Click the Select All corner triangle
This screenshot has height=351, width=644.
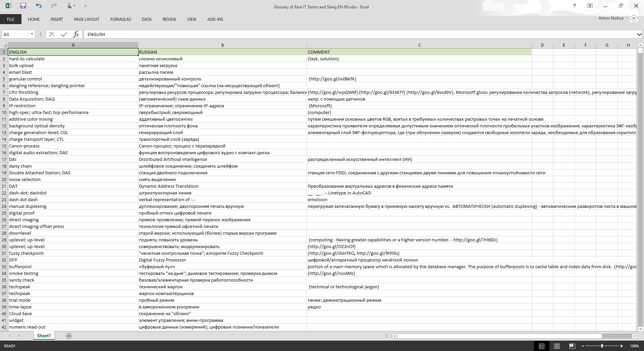4,45
